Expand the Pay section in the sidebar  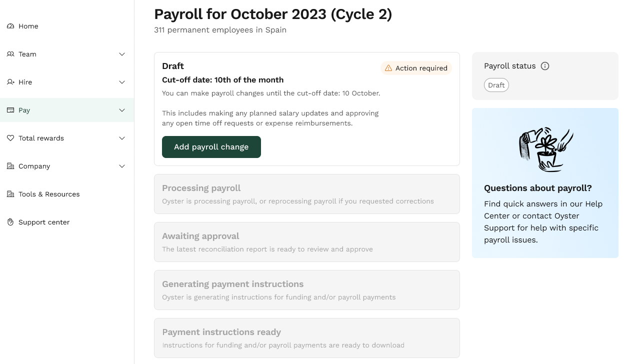pyautogui.click(x=122, y=110)
